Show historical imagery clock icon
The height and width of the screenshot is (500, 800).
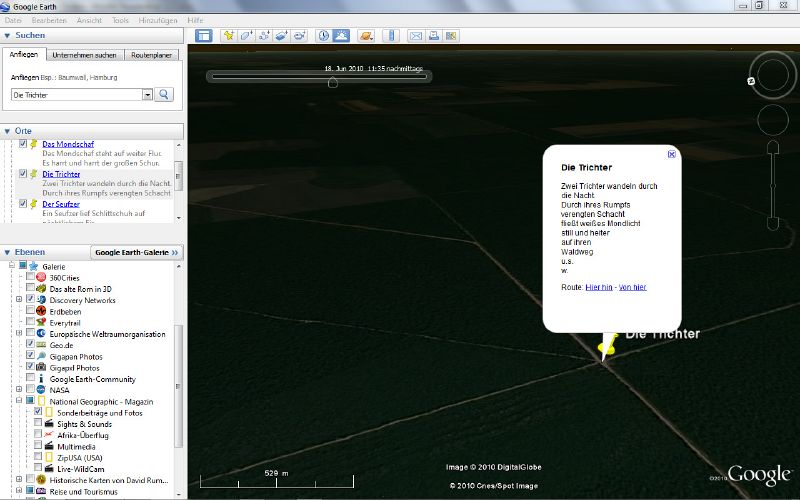click(x=323, y=36)
